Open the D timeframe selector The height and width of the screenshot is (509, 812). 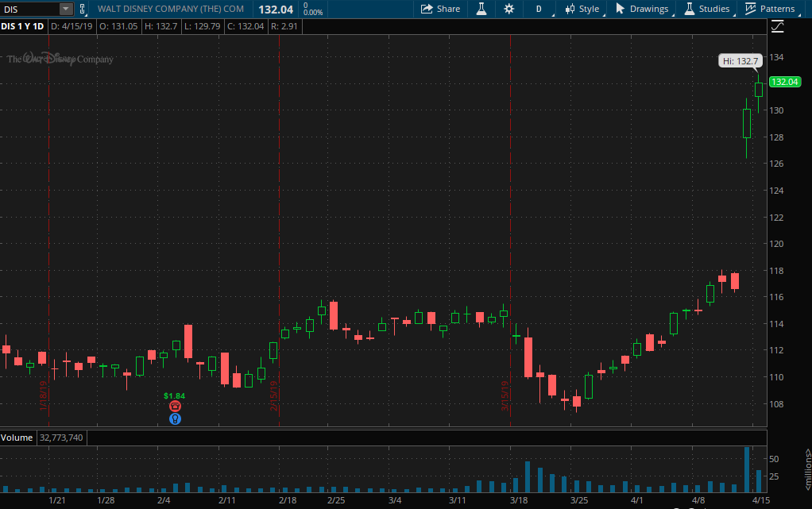(539, 9)
